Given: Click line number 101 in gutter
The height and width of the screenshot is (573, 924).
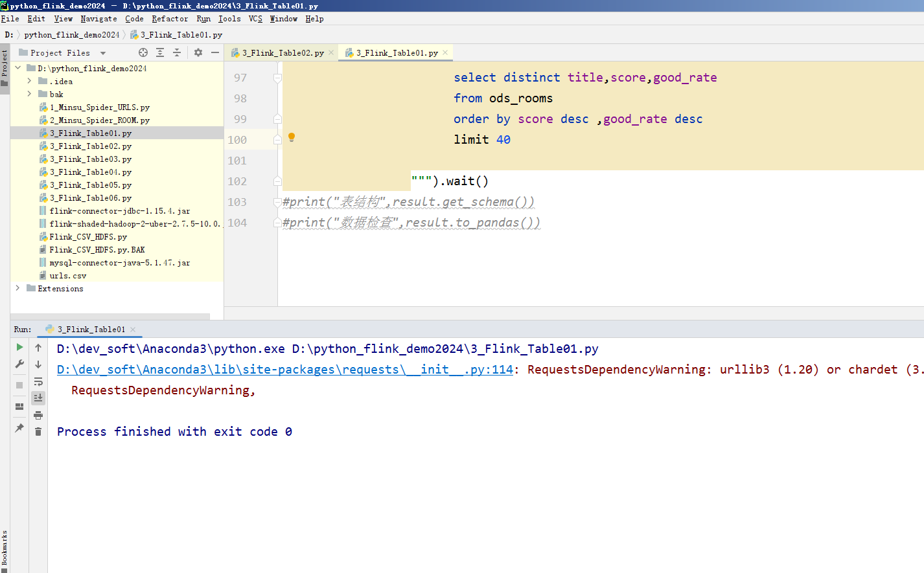Looking at the screenshot, I should (237, 161).
